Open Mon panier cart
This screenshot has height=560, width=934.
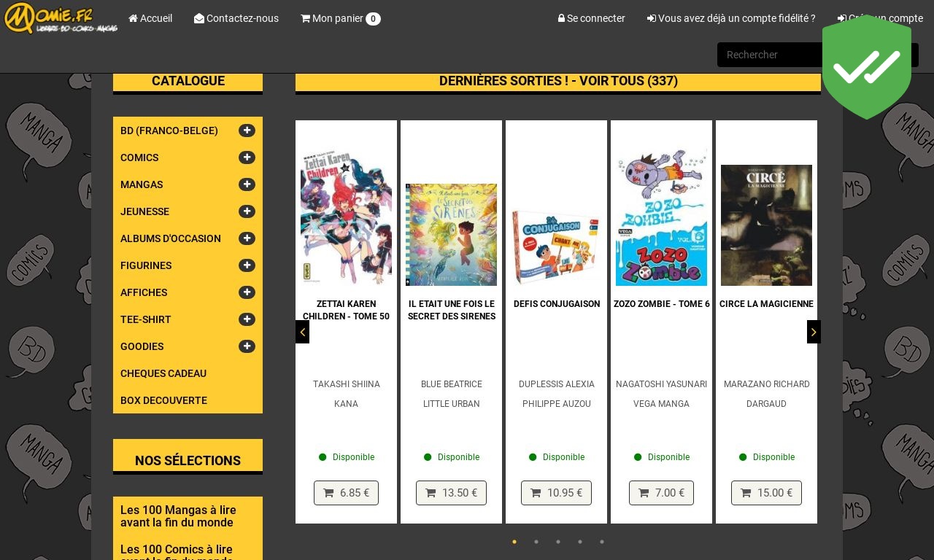[340, 18]
